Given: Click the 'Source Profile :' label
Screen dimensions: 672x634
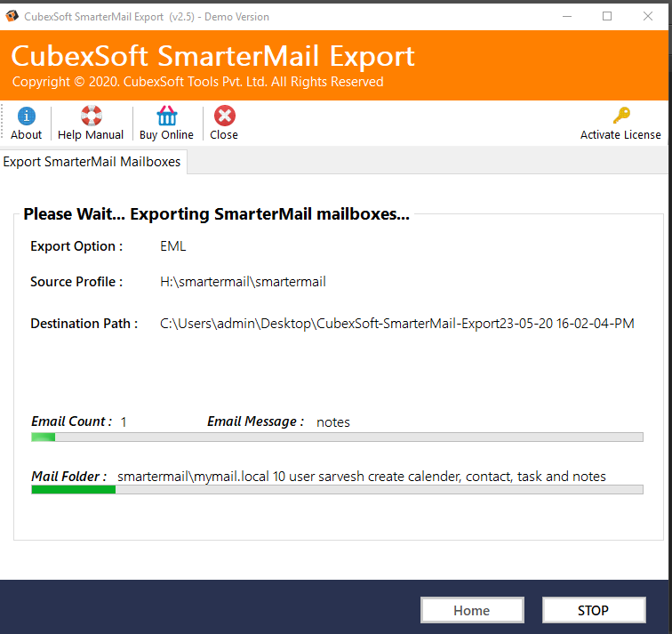Looking at the screenshot, I should pyautogui.click(x=76, y=282).
